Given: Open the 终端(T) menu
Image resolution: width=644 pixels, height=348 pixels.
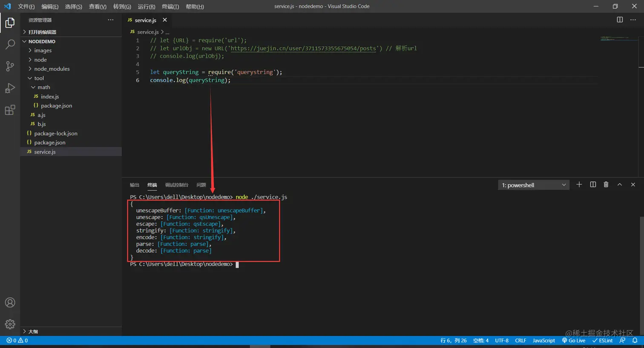Looking at the screenshot, I should 170,6.
